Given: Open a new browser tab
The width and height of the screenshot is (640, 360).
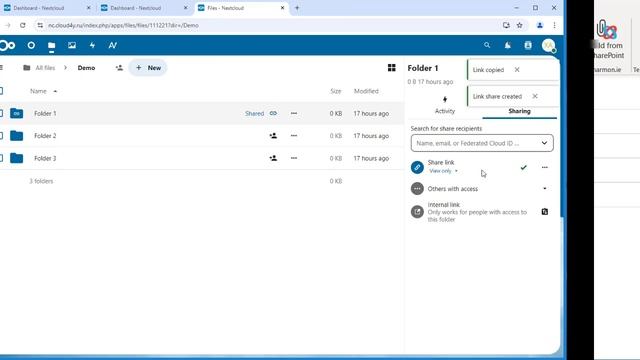Looking at the screenshot, I should pos(297,8).
